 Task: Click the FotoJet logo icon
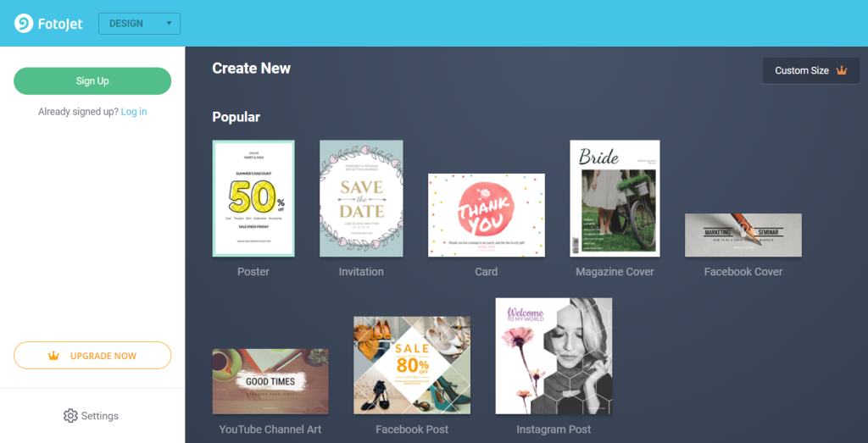[24, 23]
